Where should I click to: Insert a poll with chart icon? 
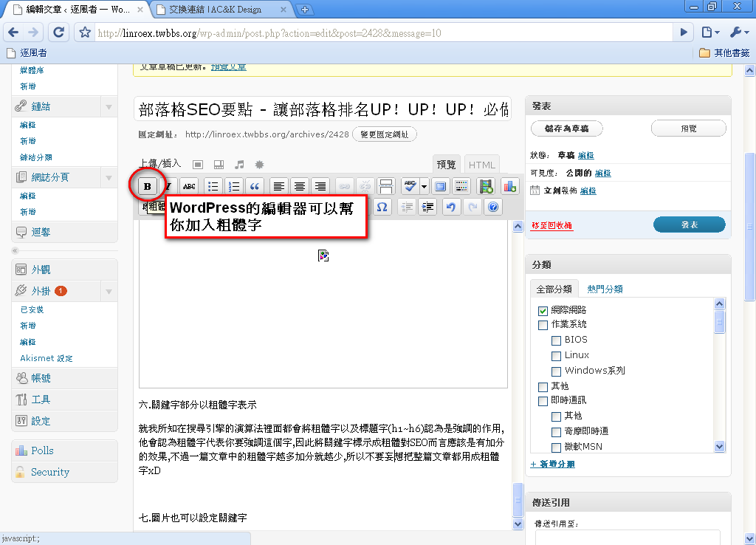click(x=509, y=186)
